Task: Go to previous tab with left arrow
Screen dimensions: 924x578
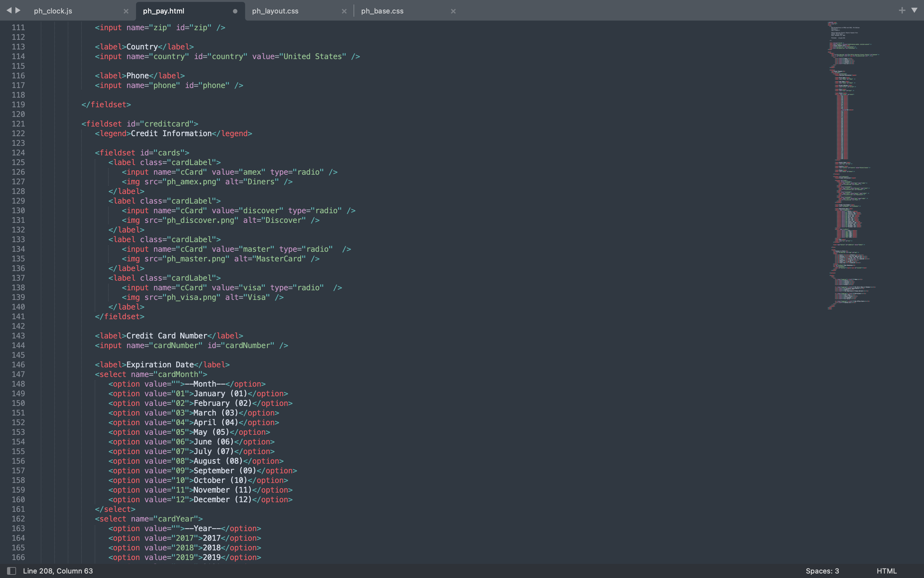Action: [9, 10]
